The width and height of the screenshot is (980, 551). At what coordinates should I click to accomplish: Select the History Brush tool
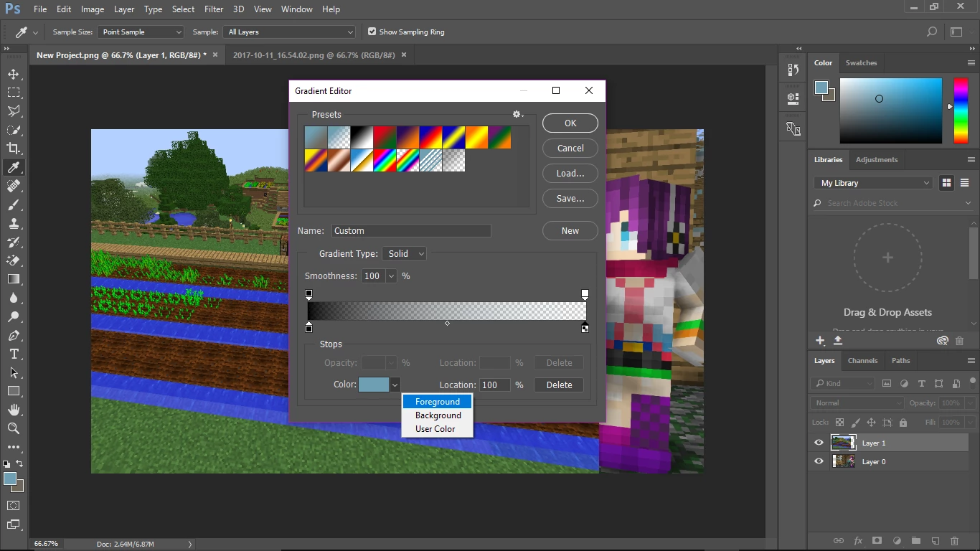(14, 242)
